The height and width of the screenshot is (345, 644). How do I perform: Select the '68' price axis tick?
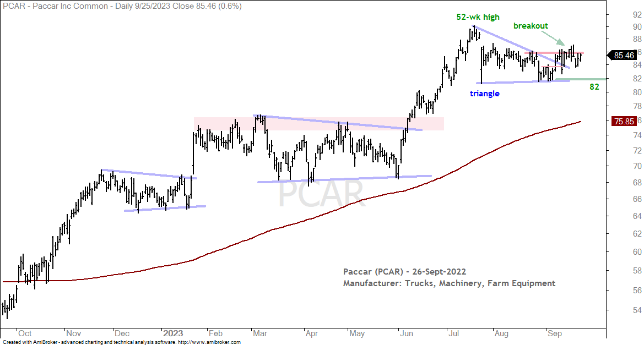coord(637,183)
